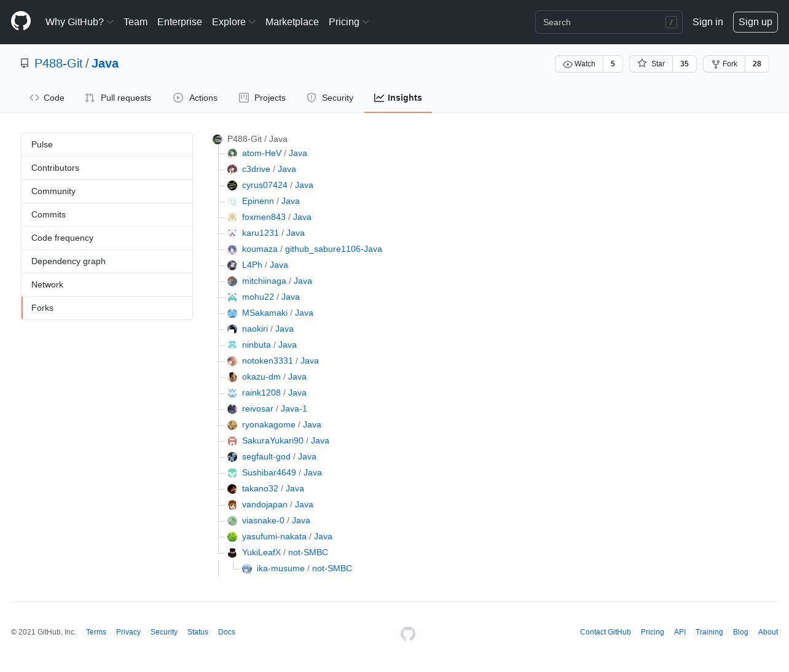Open Dependency graph in the sidebar
Viewport: 789px width, 672px height.
[x=107, y=262]
